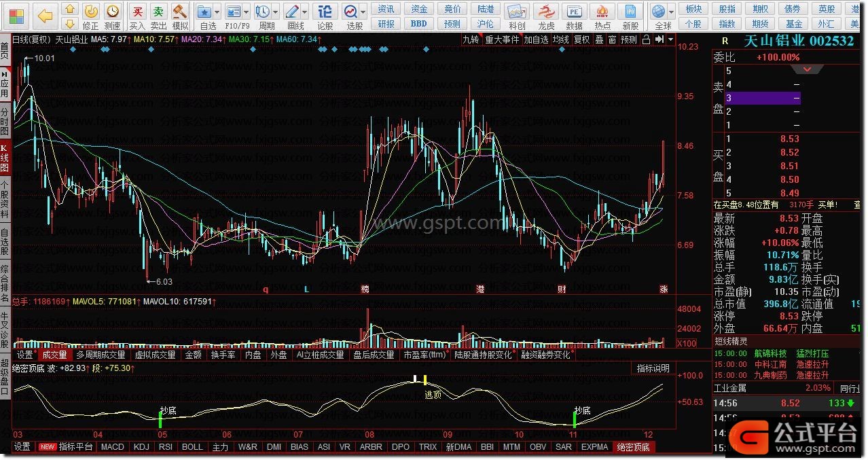The width and height of the screenshot is (868, 460).
Task: Click the red 买入 buy icon
Action: [x=137, y=16]
